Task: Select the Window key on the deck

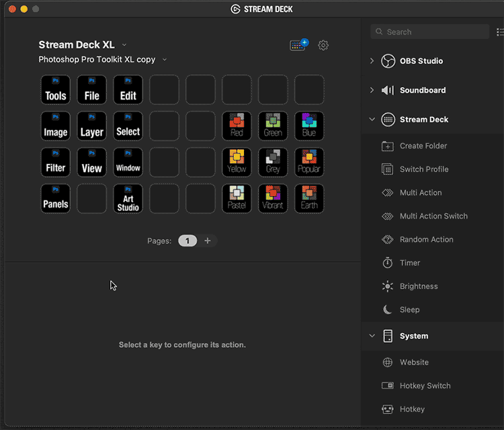Action: coord(128,163)
